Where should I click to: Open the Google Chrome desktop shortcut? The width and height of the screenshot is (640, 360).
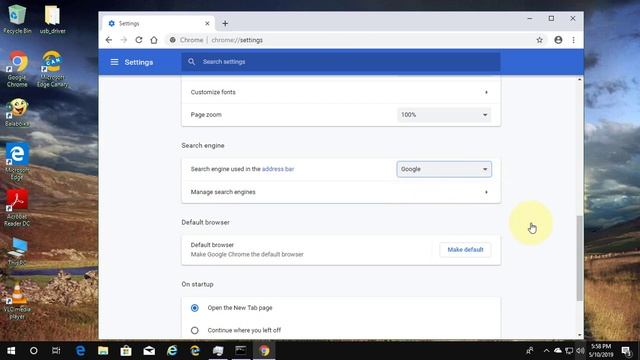tap(17, 69)
